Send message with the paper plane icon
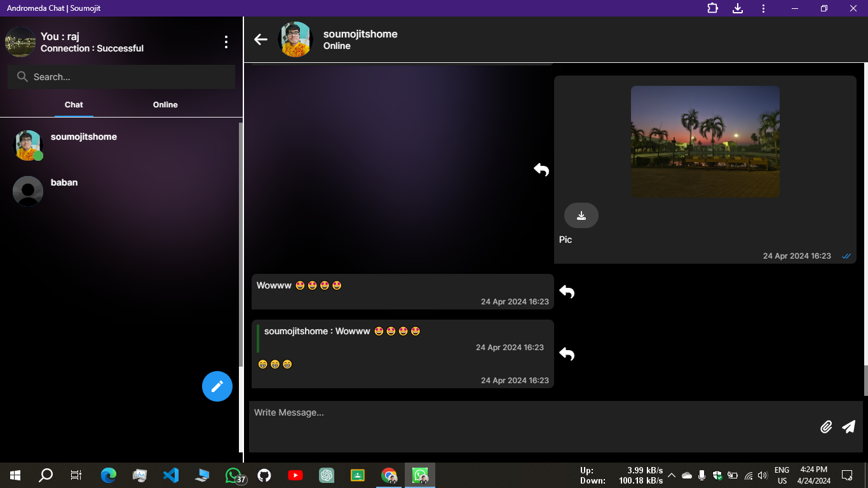This screenshot has height=488, width=868. 849,426
